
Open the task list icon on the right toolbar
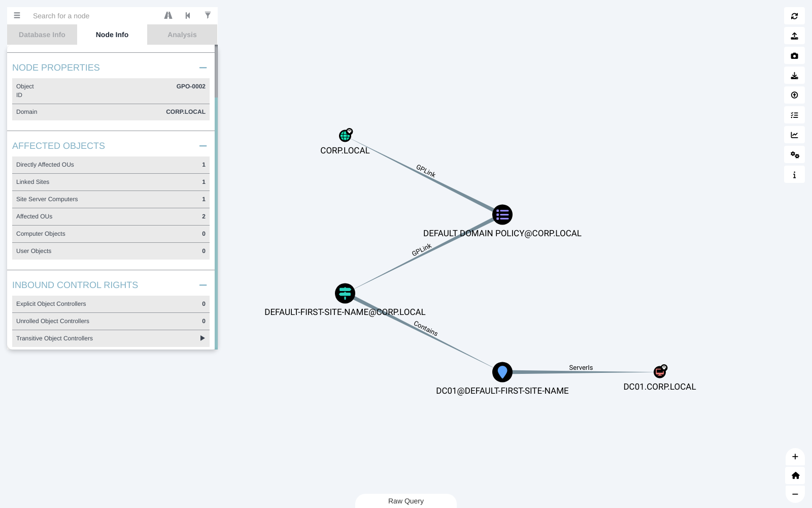(x=794, y=115)
